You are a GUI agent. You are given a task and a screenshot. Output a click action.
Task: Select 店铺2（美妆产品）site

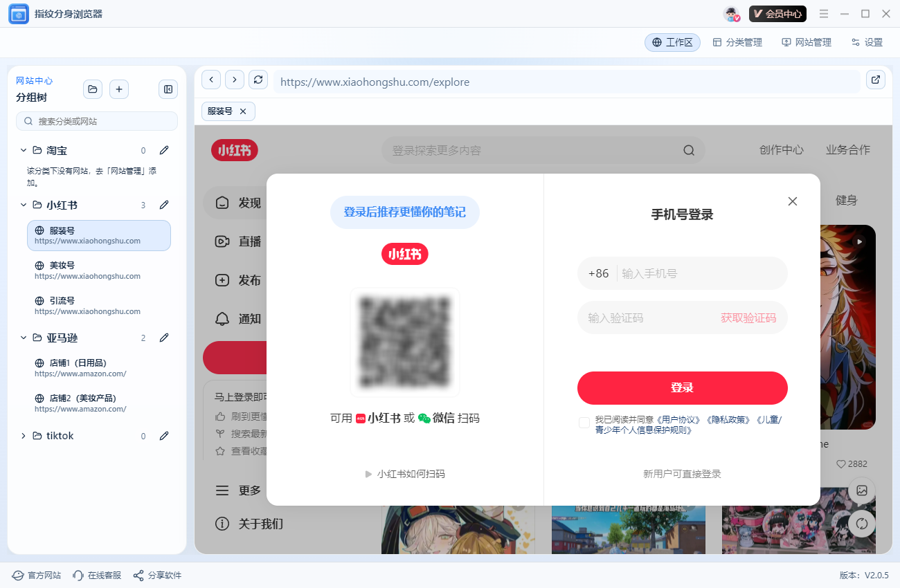99,403
